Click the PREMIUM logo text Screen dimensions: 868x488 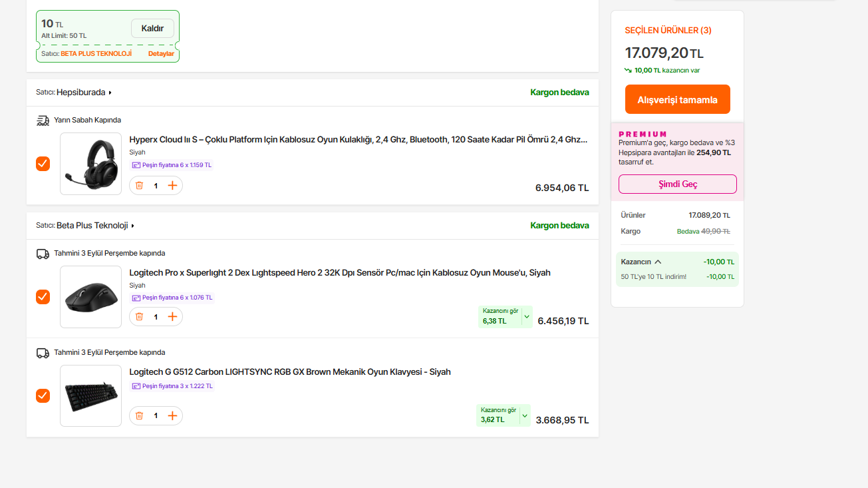(643, 134)
